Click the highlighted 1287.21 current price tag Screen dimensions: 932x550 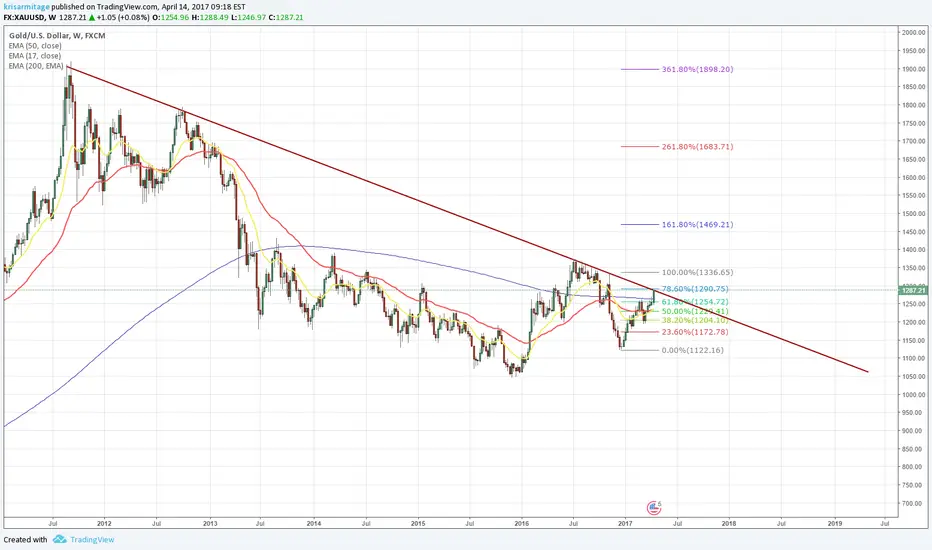[x=914, y=291]
